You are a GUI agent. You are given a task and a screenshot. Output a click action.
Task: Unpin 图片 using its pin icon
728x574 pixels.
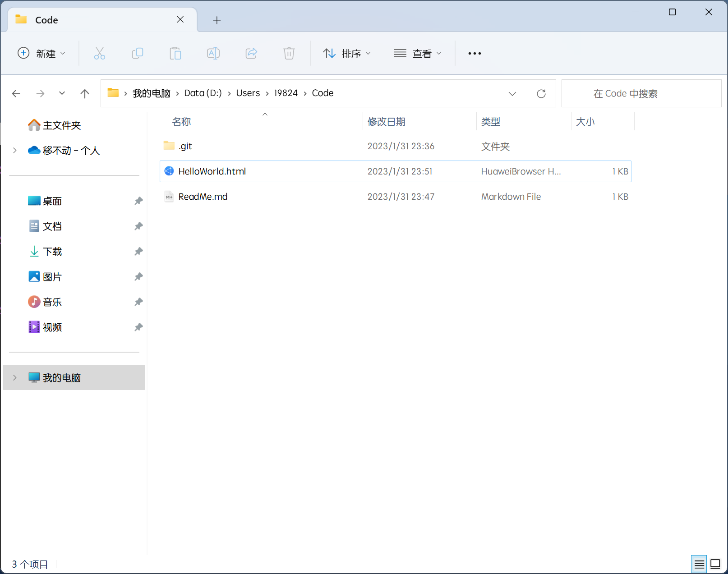138,276
